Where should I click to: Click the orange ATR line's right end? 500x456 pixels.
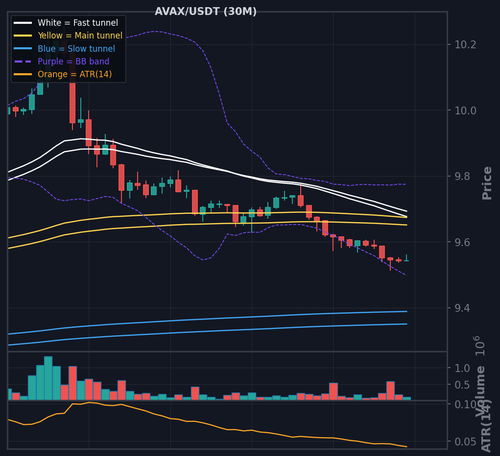406,447
